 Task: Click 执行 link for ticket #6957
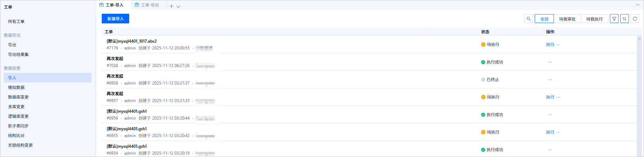tap(550, 97)
